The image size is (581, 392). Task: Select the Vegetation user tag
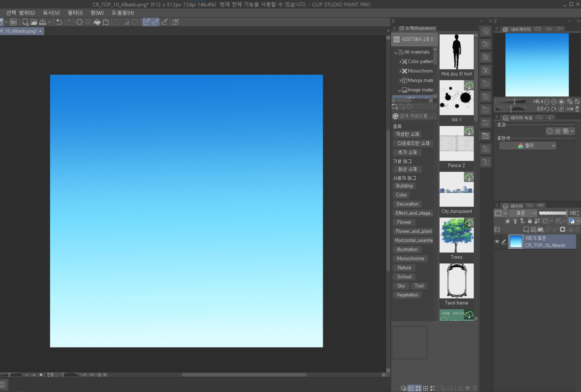(x=407, y=295)
